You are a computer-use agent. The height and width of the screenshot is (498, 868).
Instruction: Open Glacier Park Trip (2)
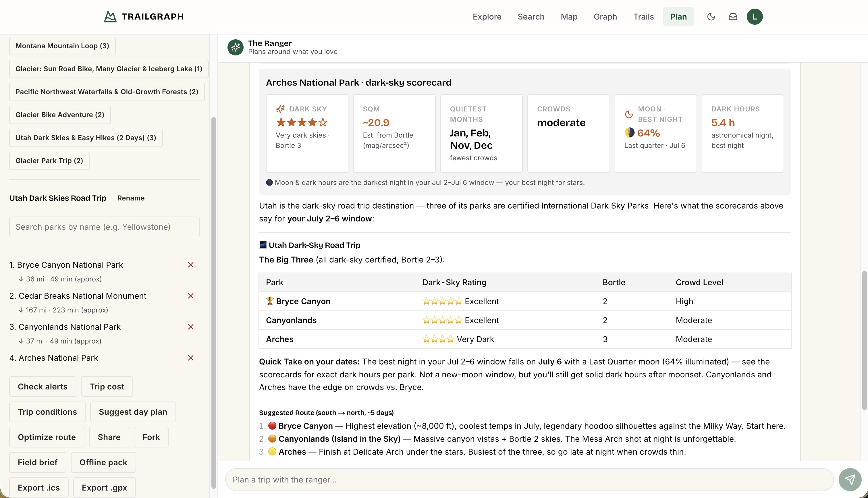pyautogui.click(x=49, y=161)
